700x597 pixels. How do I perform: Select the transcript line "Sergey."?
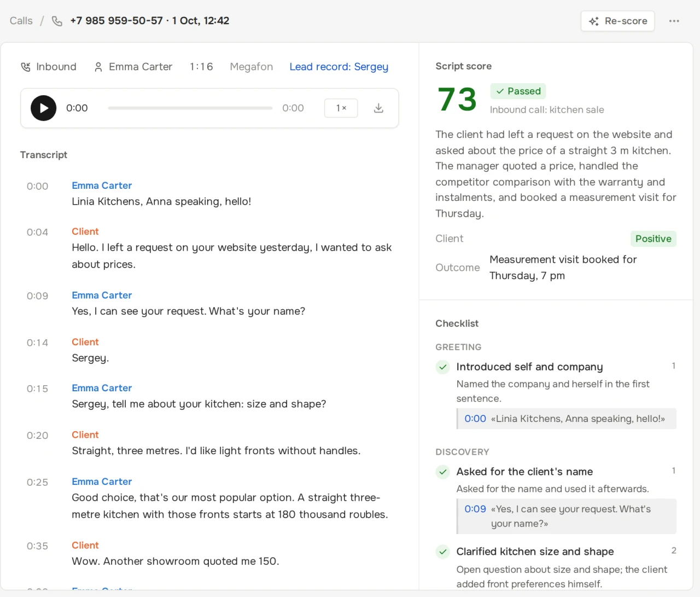coord(90,358)
